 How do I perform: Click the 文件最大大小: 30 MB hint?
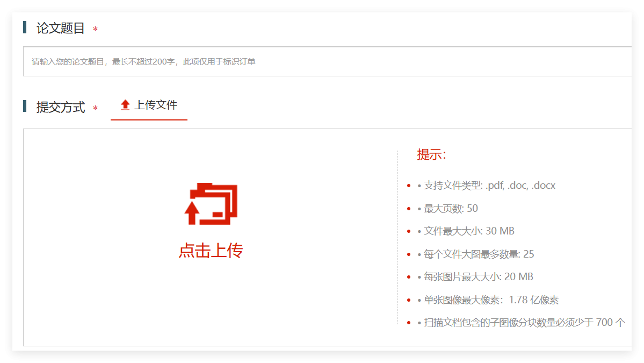468,231
